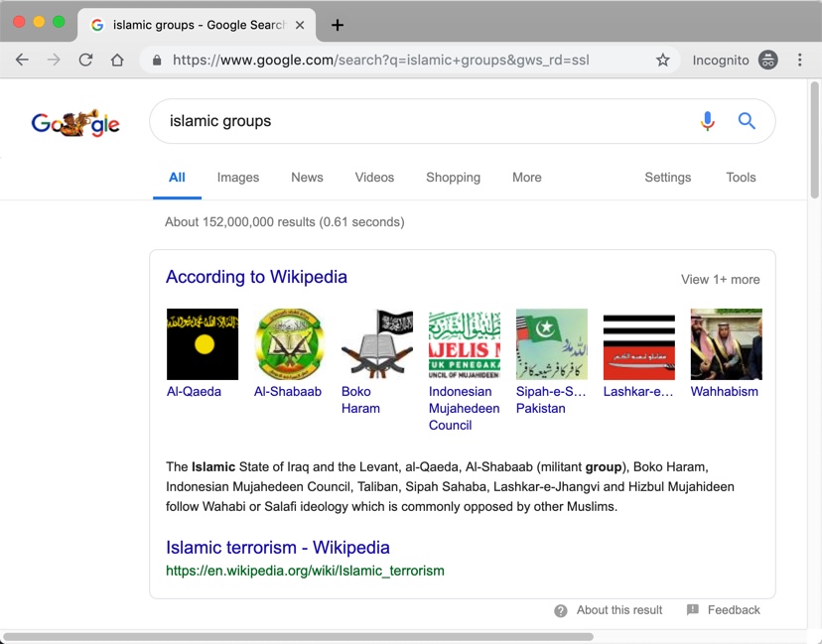Open the Islamic terrorism - Wikipedia result
The height and width of the screenshot is (644, 822).
pos(278,547)
